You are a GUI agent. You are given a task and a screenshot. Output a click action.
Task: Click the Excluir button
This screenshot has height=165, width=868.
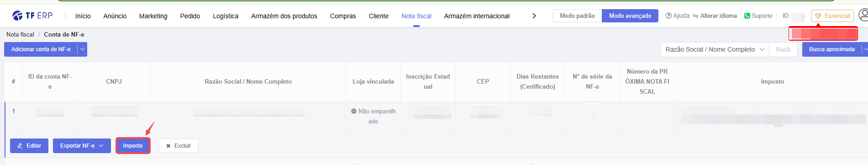pyautogui.click(x=179, y=146)
